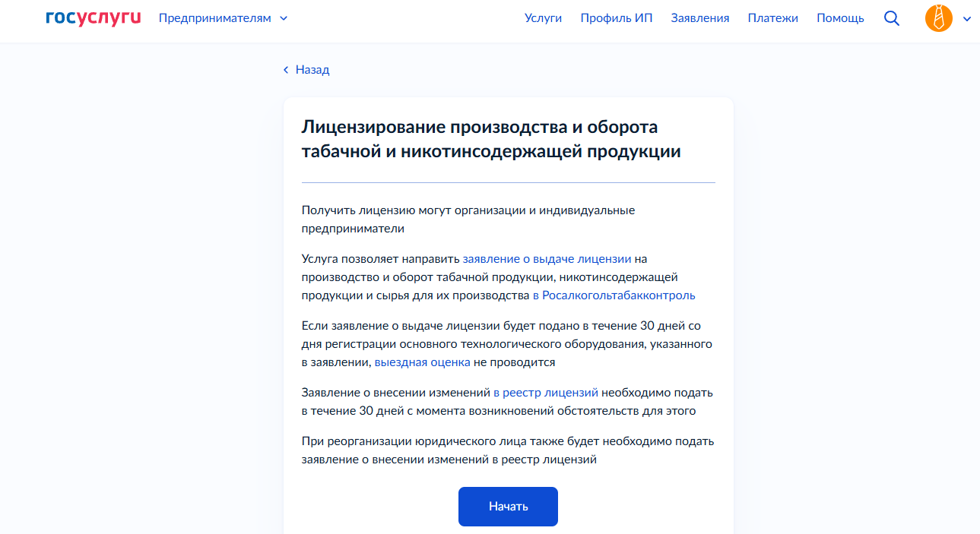This screenshot has width=980, height=534.
Task: Go to Профиль ИП section
Action: tap(616, 17)
